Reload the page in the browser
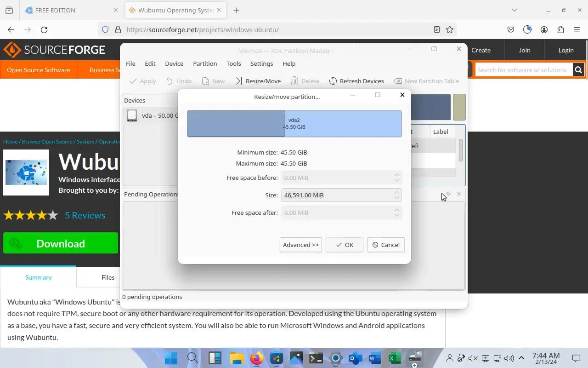Screen dimensions: 588x368 44,29
